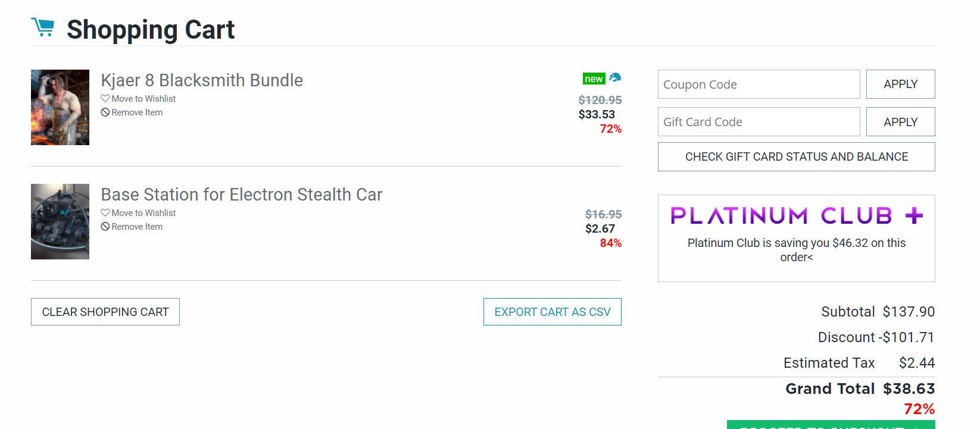The width and height of the screenshot is (980, 429).
Task: Open the Base Station product thumbnail
Action: pos(60,221)
